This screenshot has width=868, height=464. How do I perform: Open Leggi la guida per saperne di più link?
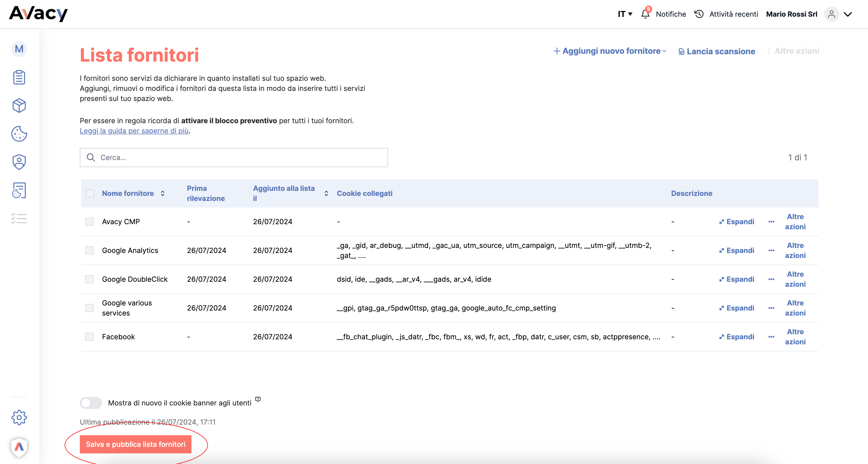tap(134, 131)
